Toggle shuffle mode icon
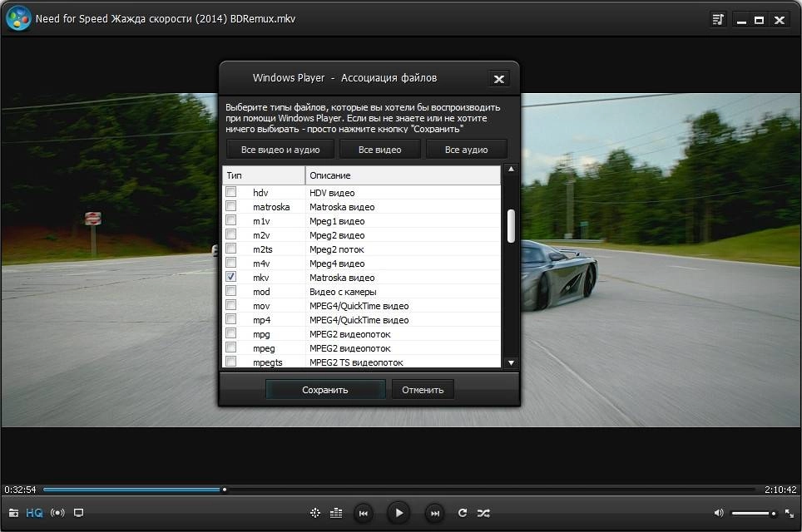Image resolution: width=802 pixels, height=532 pixels. point(483,513)
